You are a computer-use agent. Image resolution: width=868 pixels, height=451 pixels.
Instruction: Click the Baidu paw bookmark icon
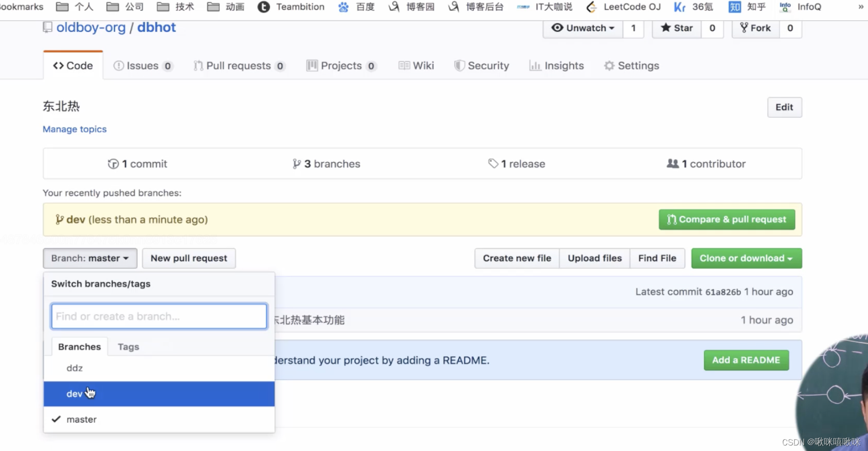point(344,7)
